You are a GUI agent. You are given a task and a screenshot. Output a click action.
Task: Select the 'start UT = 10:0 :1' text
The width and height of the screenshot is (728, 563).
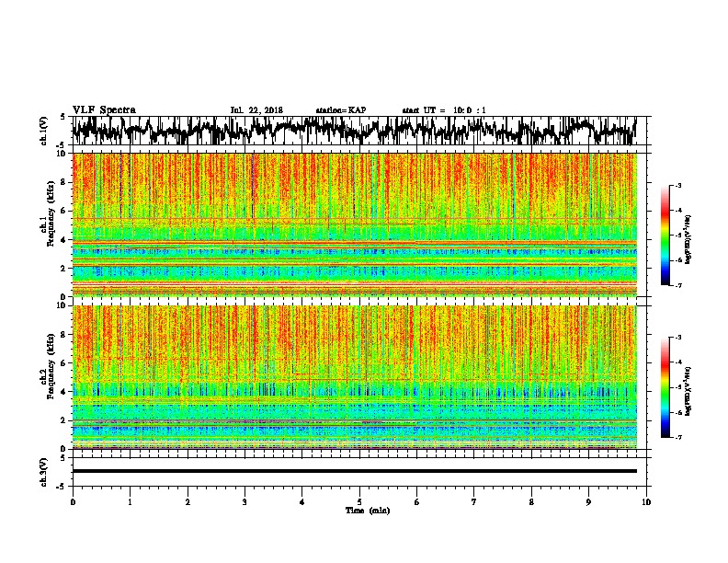444,110
